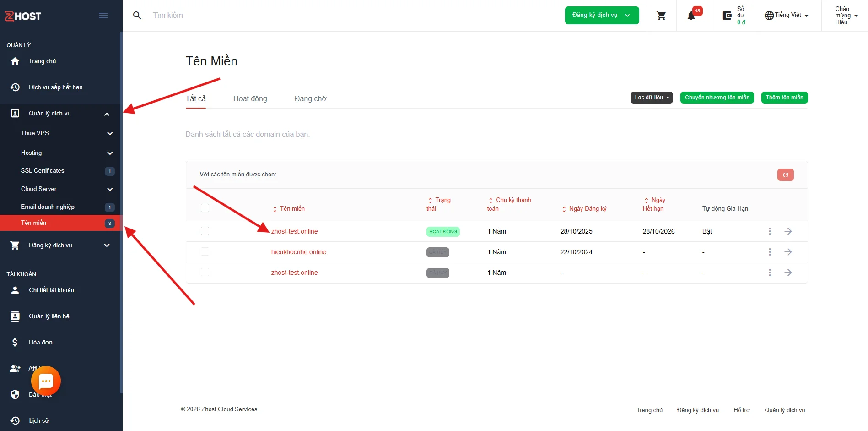This screenshot has width=868, height=431.
Task: Expand the Hosting submenu
Action: pos(110,153)
